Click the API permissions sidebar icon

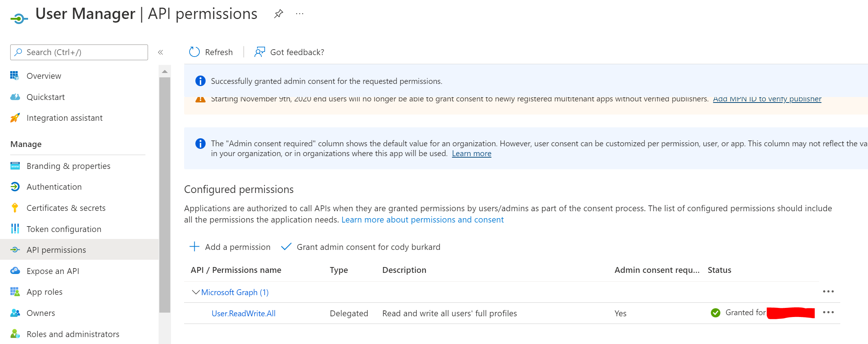click(15, 250)
